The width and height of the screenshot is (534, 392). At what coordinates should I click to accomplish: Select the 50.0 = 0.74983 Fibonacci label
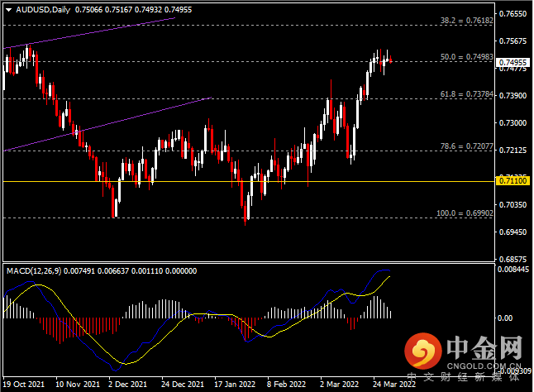coord(466,57)
